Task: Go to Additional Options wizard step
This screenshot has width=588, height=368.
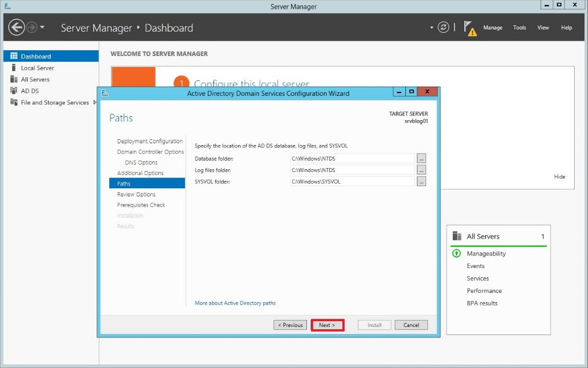Action: pos(140,173)
